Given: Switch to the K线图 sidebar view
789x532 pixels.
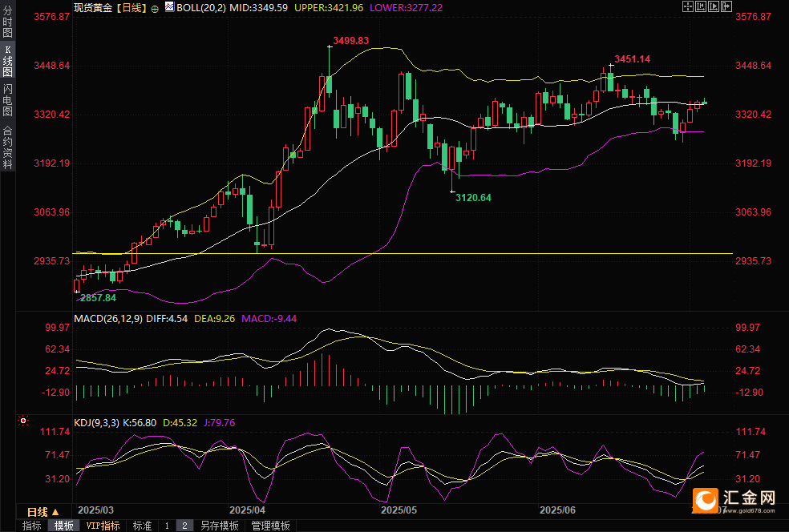Looking at the screenshot, I should 7,60.
